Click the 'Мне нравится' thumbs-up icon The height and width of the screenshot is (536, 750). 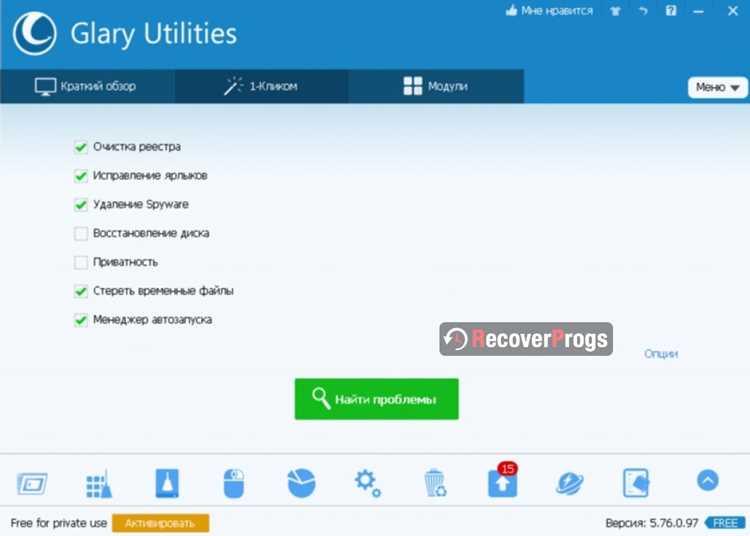[x=511, y=10]
